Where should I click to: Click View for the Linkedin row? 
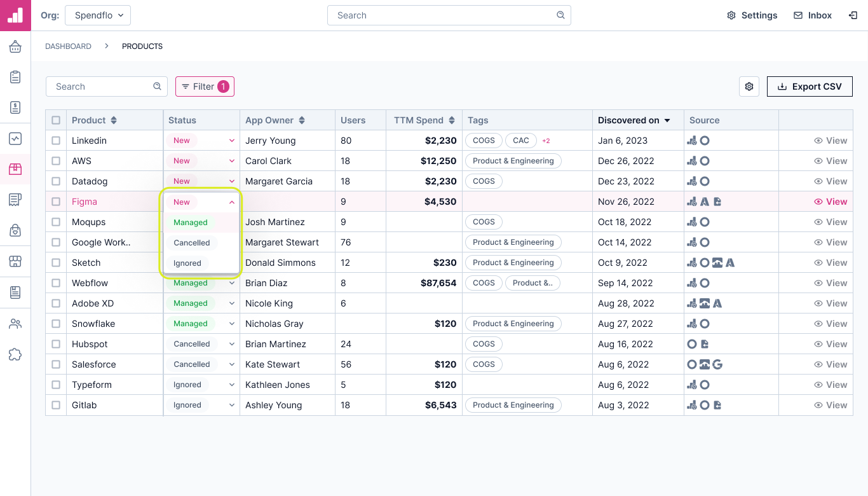pos(831,141)
